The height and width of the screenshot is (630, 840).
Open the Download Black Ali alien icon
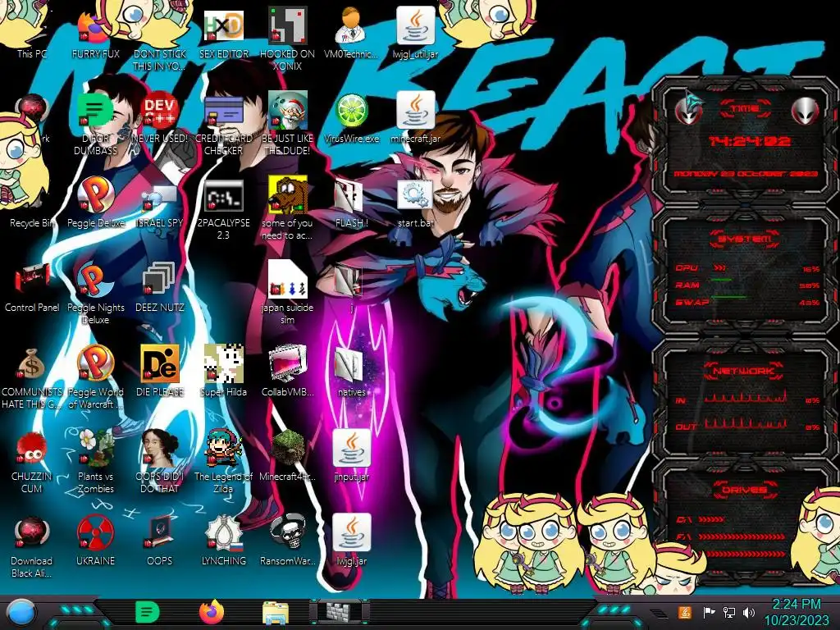31,533
